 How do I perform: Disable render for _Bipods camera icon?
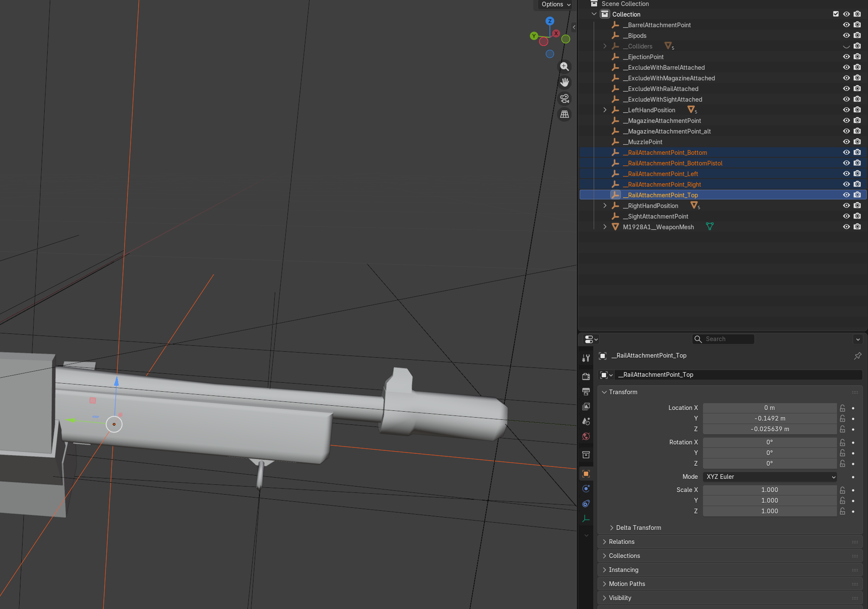click(x=857, y=35)
